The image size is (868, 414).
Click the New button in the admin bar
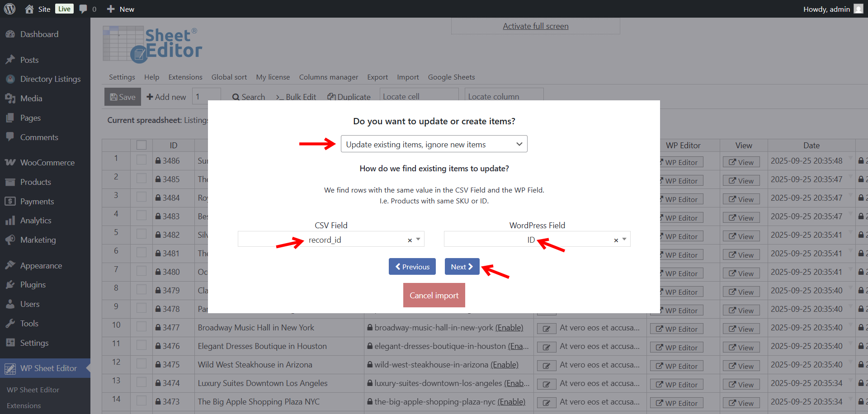[120, 9]
